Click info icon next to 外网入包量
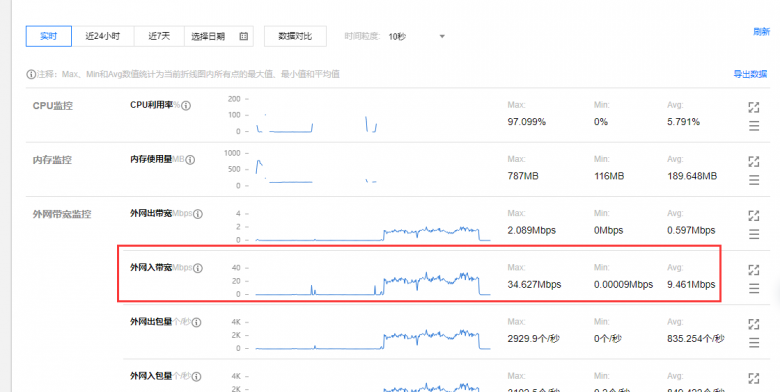The height and width of the screenshot is (392, 780). [x=196, y=377]
